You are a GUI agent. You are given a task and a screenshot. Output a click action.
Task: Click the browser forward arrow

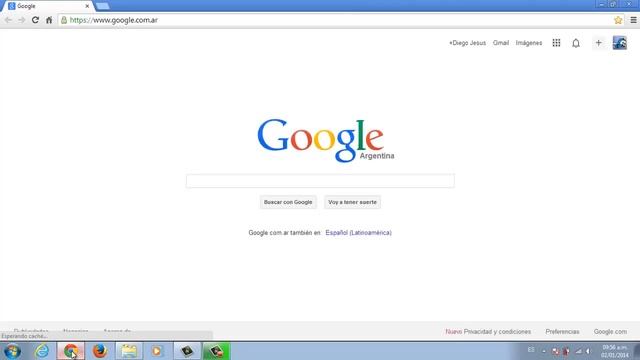[x=22, y=20]
